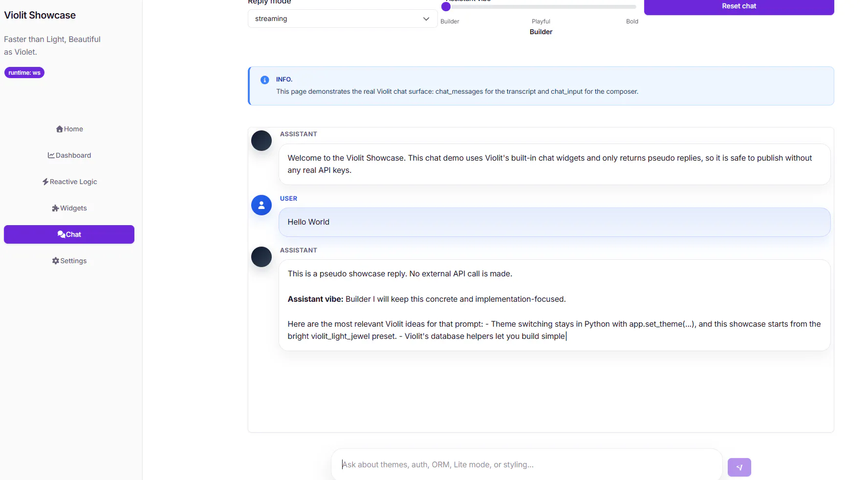Click the Widgets puzzle piece icon
Image resolution: width=868 pixels, height=480 pixels.
[56, 208]
